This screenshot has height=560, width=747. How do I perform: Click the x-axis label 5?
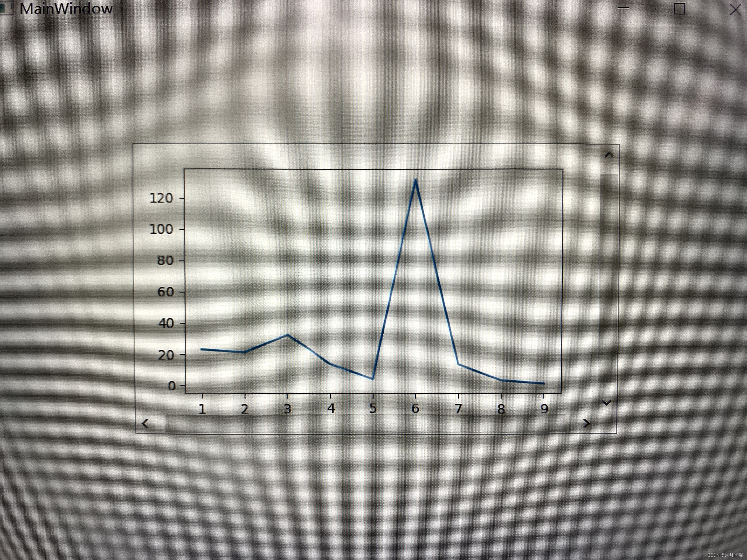(373, 409)
